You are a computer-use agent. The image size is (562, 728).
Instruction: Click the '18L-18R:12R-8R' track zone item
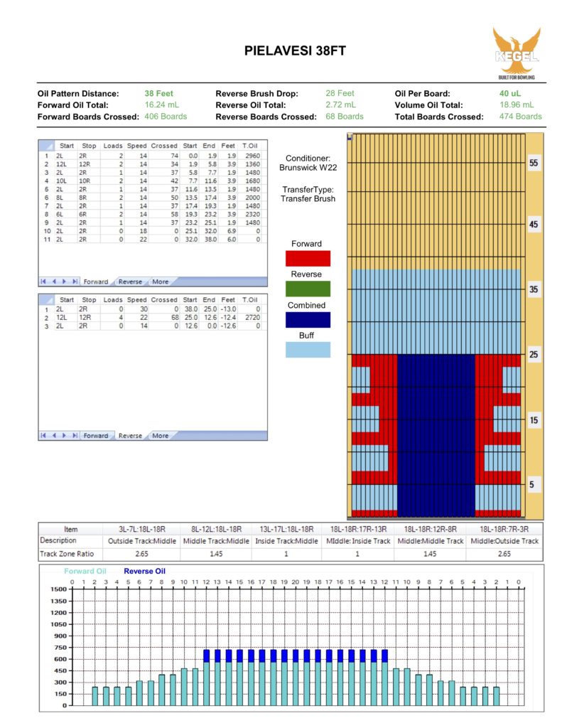coord(430,529)
